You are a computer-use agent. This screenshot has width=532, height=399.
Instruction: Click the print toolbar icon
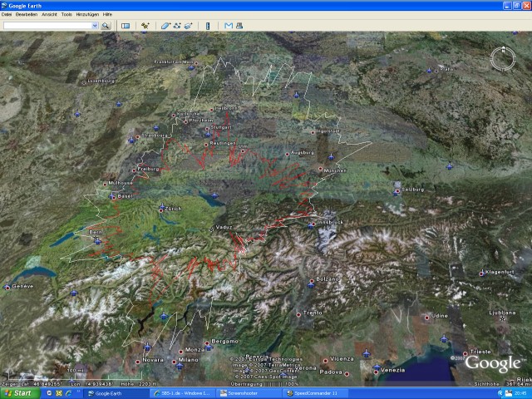tap(239, 26)
